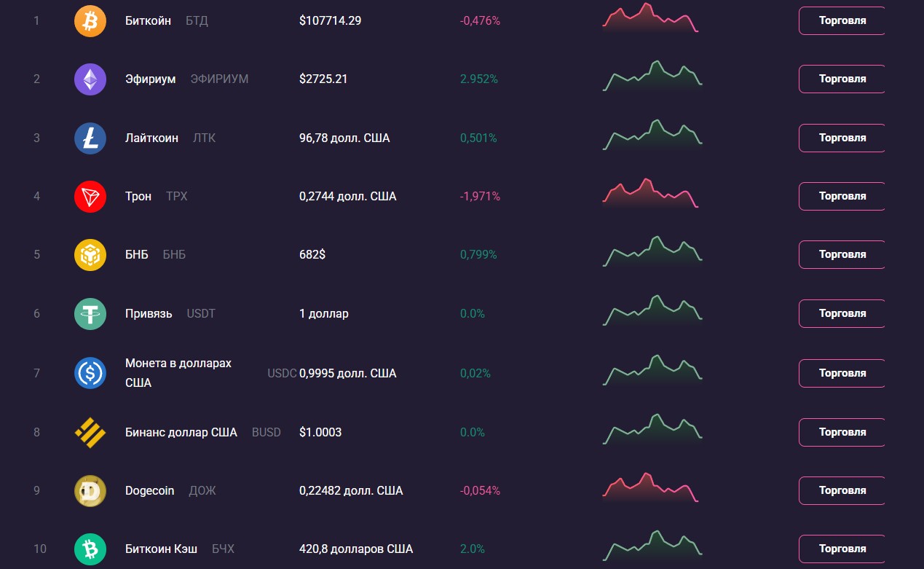Click the coin name Биткойн
Screen dimensions: 924x569
149,20
